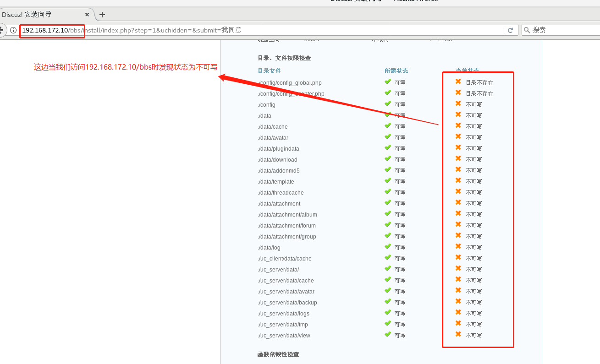Select the Discuz! 安装向导 tab
This screenshot has height=364, width=600.
pos(45,15)
